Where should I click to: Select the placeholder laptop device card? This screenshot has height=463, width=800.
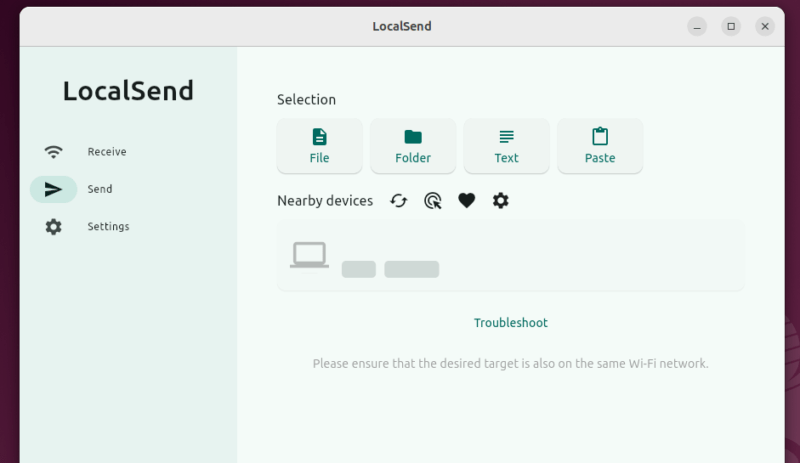pos(511,255)
